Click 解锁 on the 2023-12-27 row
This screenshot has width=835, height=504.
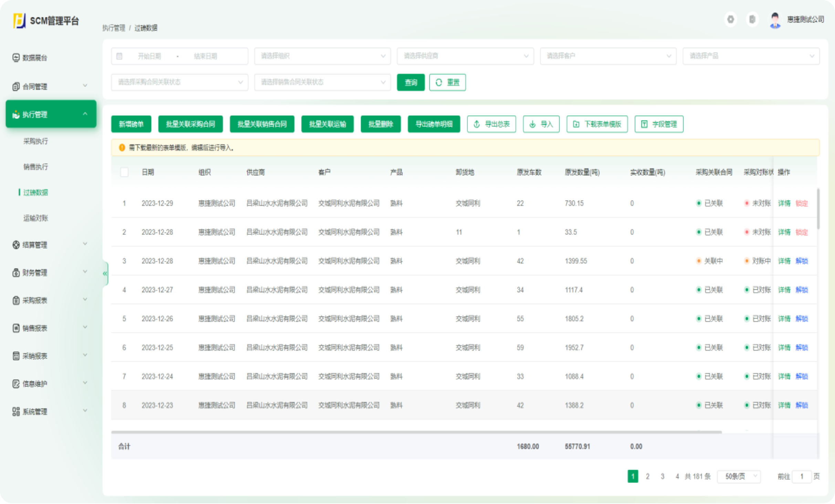pos(802,290)
